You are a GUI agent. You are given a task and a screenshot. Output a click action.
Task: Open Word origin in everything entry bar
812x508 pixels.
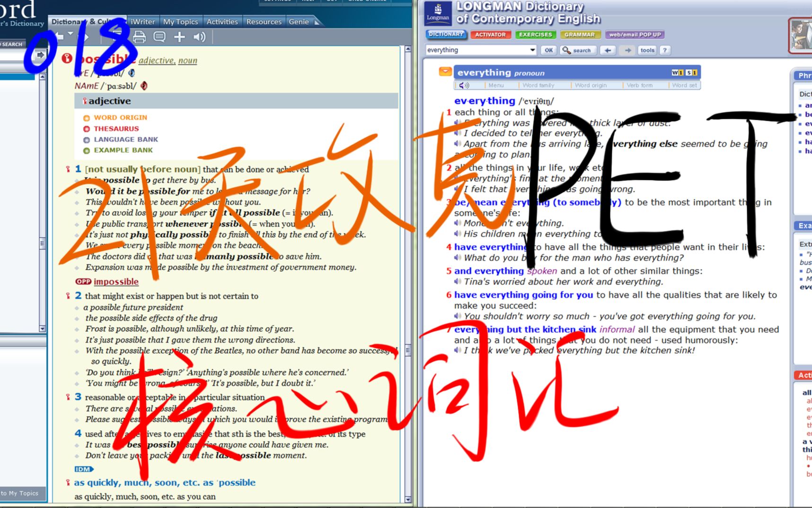coord(591,85)
